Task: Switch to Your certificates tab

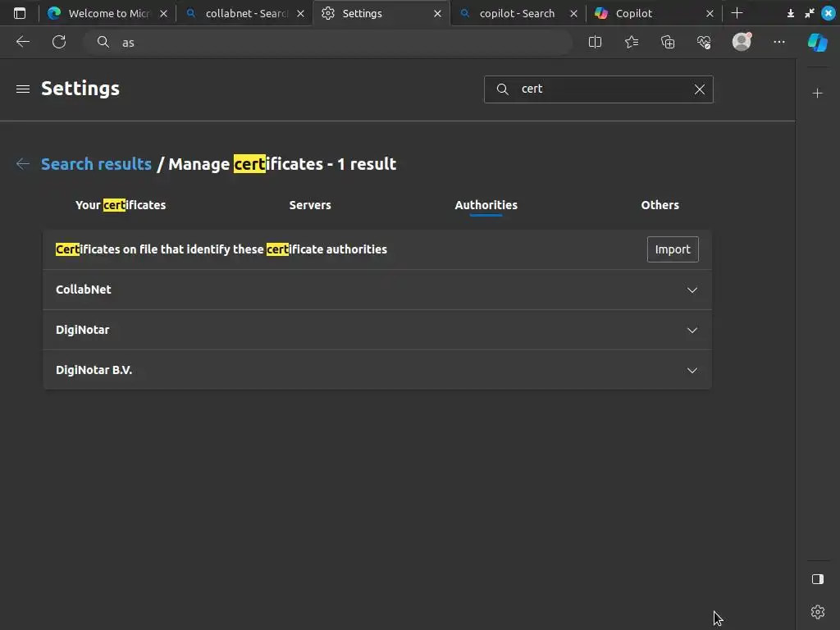Action: (121, 205)
